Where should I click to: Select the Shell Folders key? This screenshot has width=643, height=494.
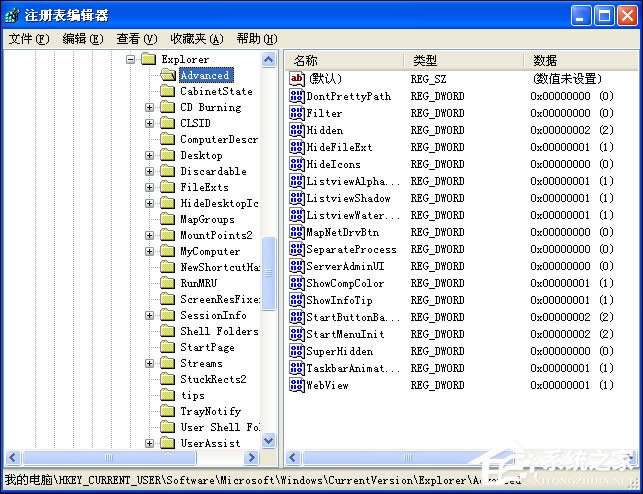point(219,331)
